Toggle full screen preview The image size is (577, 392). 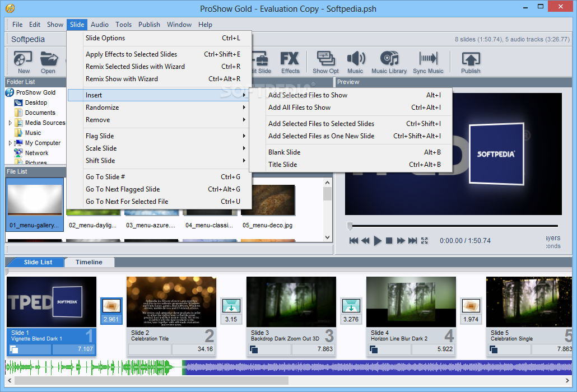(424, 240)
